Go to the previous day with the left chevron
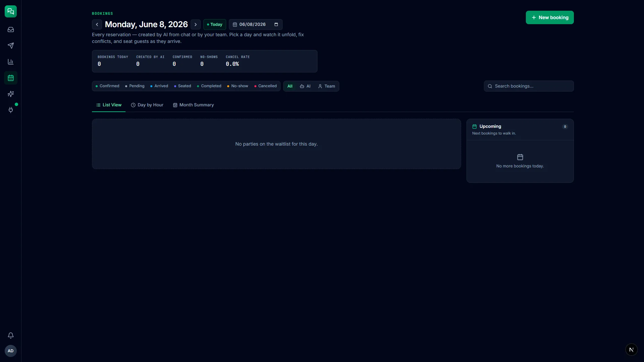This screenshot has height=362, width=644. (97, 24)
